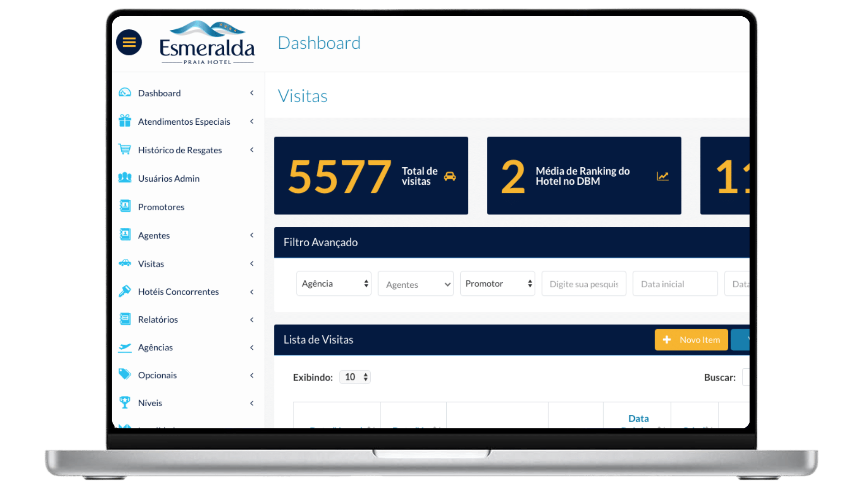Expand Histórico de Resgates chevron
The image size is (868, 488).
tap(252, 150)
